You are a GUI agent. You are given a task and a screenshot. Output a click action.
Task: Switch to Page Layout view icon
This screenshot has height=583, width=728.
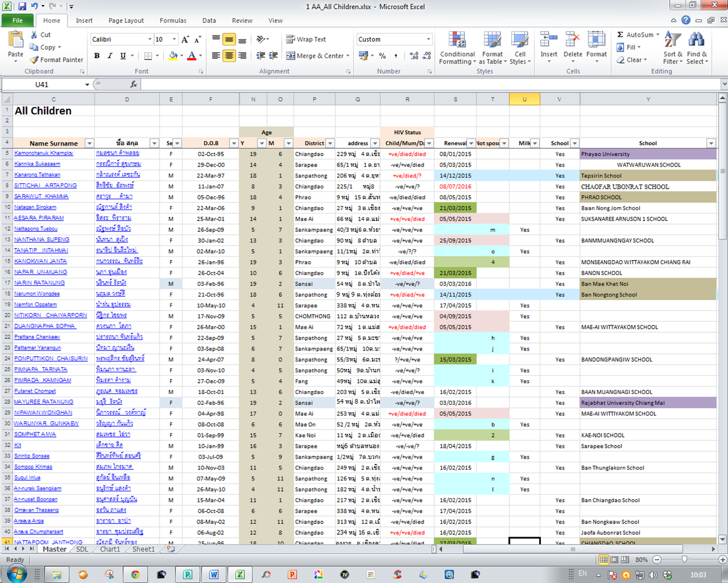click(x=614, y=560)
